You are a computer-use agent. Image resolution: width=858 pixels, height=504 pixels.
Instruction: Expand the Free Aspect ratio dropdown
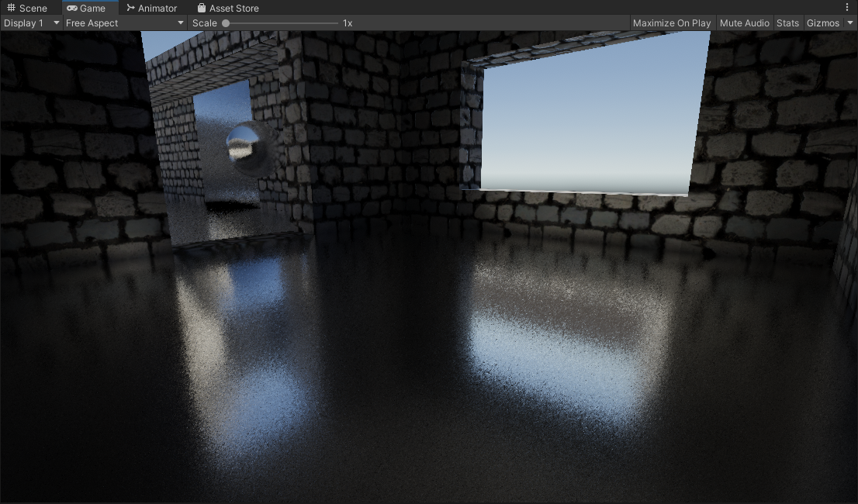point(125,23)
